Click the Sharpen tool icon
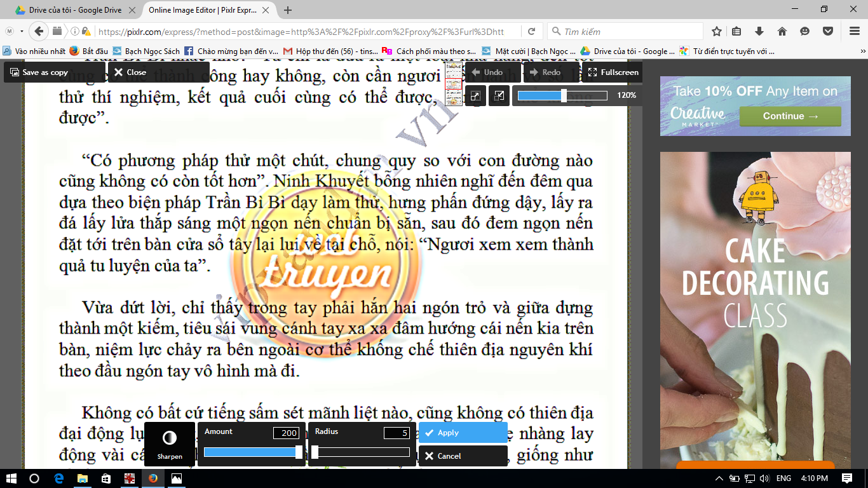 pos(170,438)
